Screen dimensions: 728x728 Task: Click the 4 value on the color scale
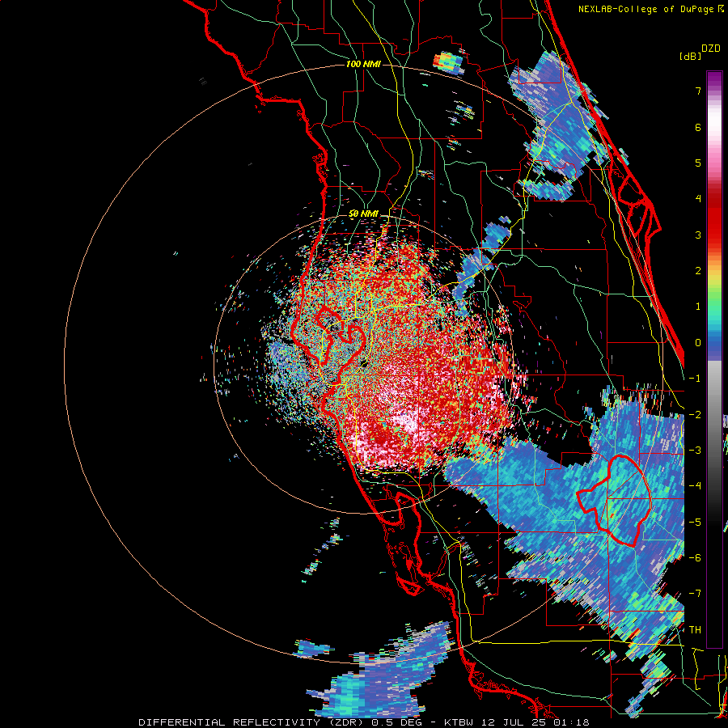698,199
